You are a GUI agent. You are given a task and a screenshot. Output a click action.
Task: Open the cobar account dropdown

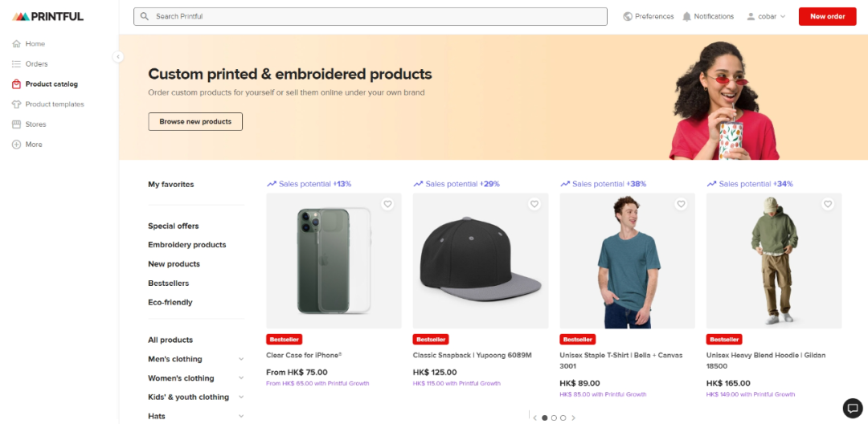766,17
